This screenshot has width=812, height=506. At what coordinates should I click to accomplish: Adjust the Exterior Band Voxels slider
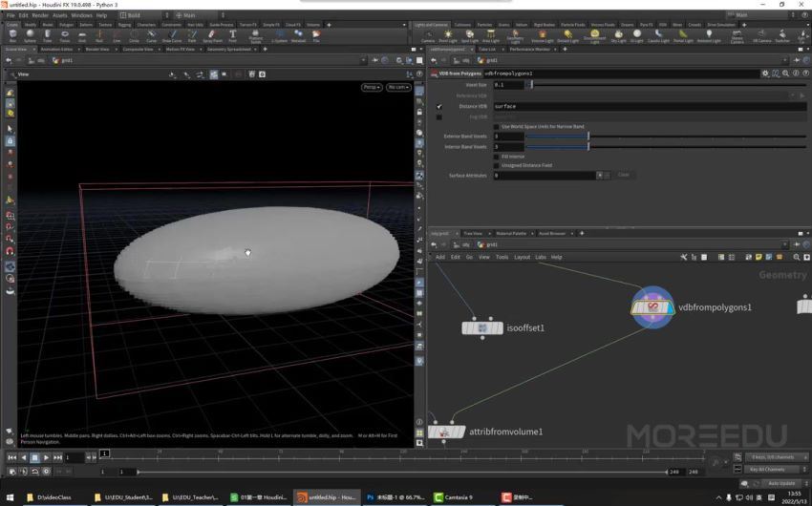[x=666, y=137]
